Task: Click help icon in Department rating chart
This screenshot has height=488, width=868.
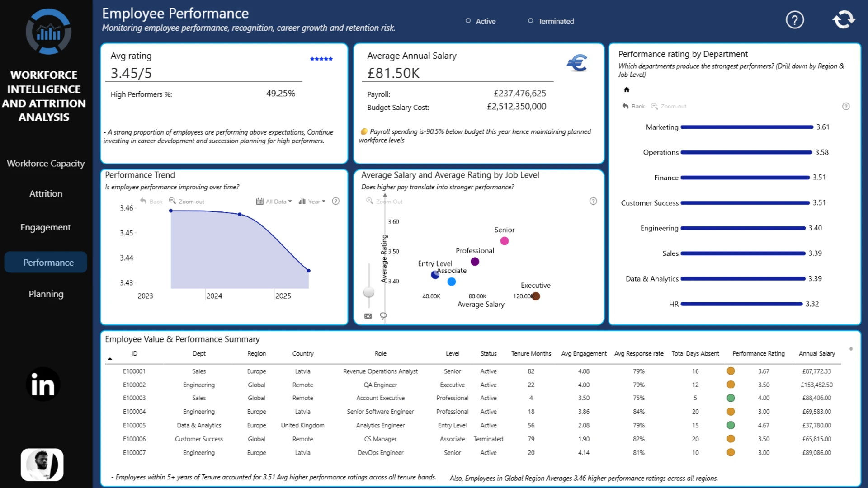Action: click(846, 106)
